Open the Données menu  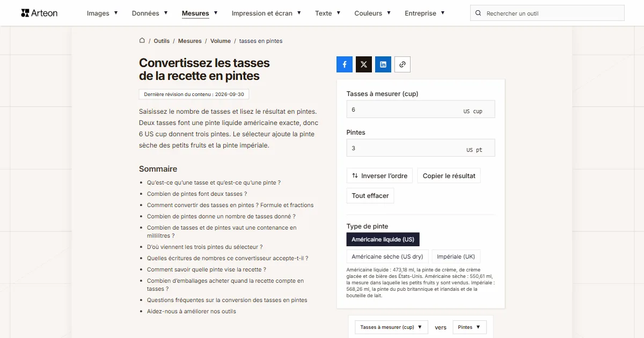point(150,13)
